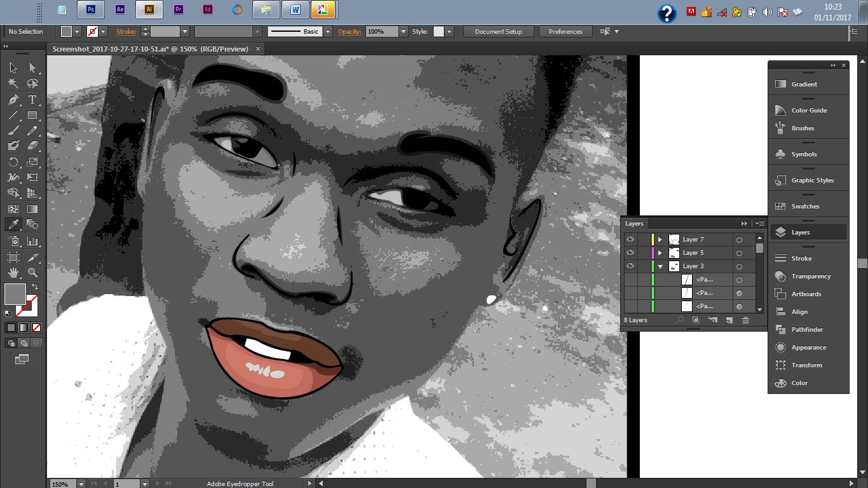Swap fill and stroke colors

35,287
